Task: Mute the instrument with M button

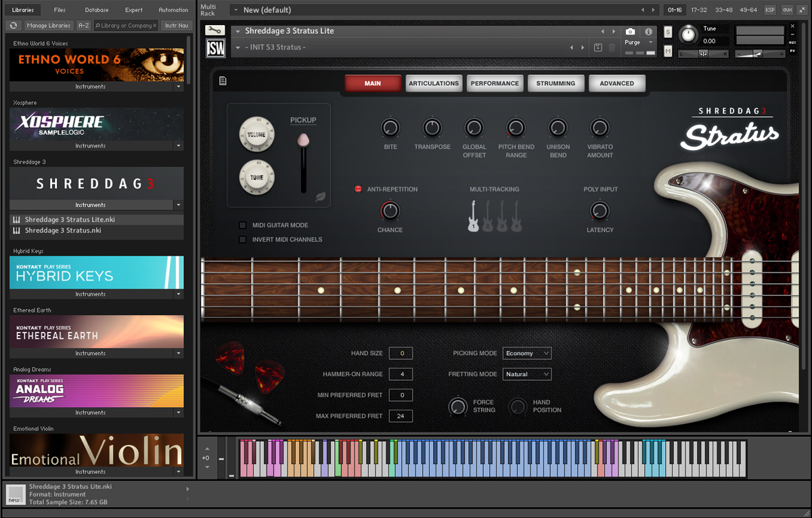Action: tap(668, 51)
